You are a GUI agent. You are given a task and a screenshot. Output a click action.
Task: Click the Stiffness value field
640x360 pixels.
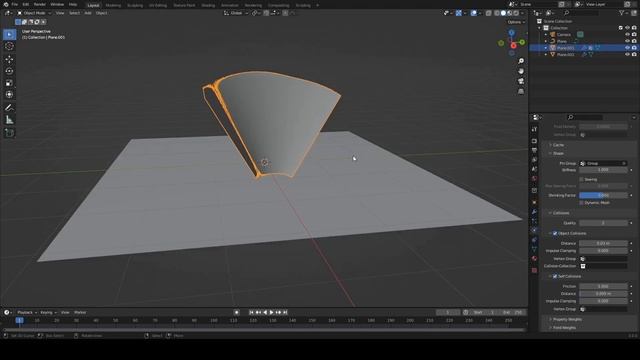point(603,170)
